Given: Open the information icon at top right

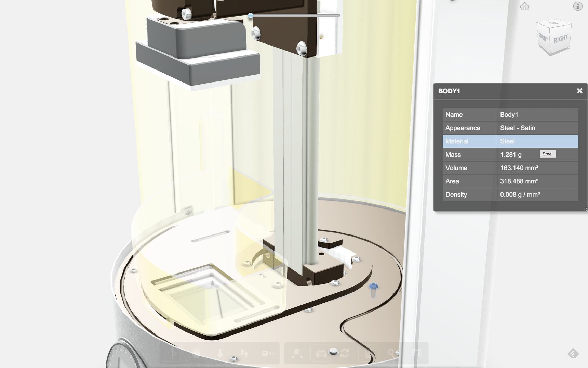Looking at the screenshot, I should point(577,6).
